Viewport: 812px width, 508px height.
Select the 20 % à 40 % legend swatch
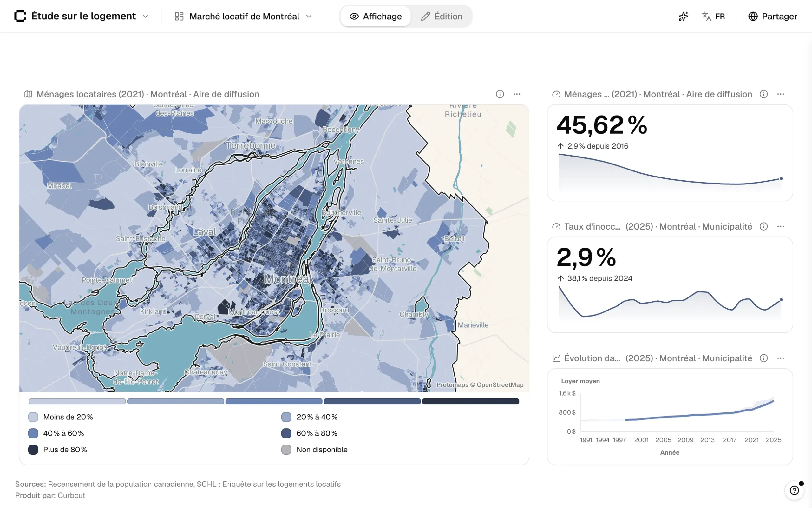pos(286,417)
